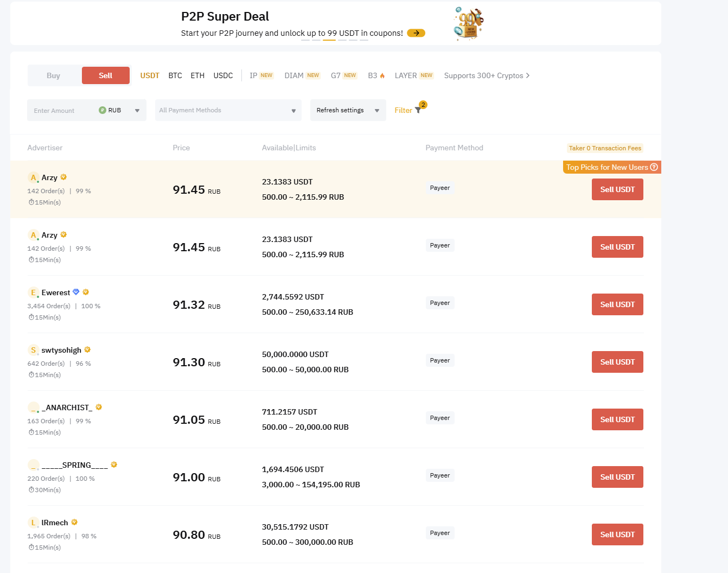Click the Top Picks help question icon
Screen dimensions: 728x573
coord(654,167)
